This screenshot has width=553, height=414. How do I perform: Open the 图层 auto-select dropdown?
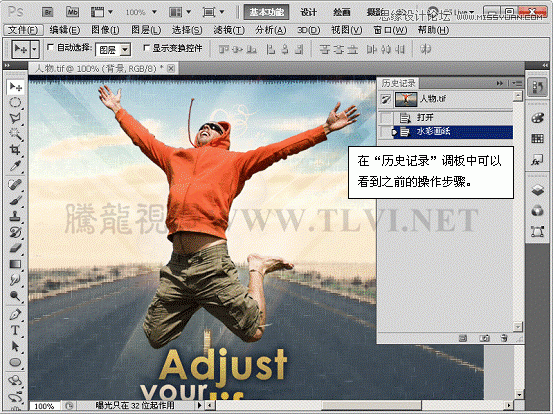[x=125, y=50]
